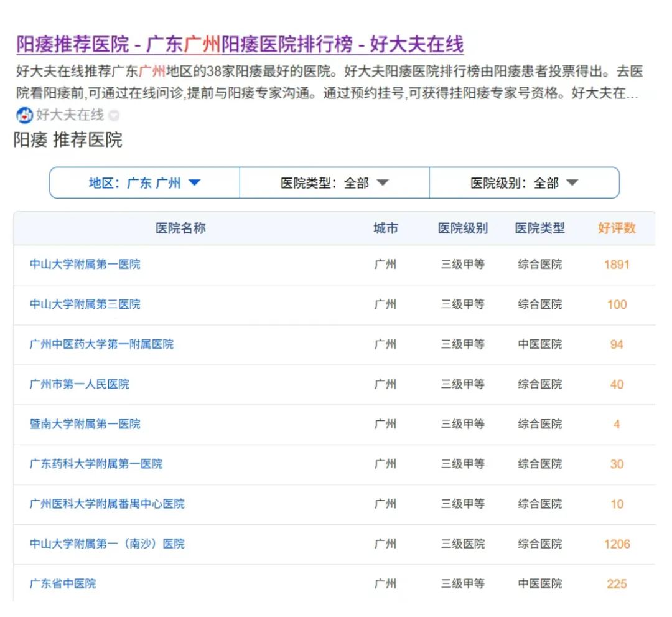
Task: Click 三级甲等 level in 广州市第一人民医院 row
Action: (463, 384)
